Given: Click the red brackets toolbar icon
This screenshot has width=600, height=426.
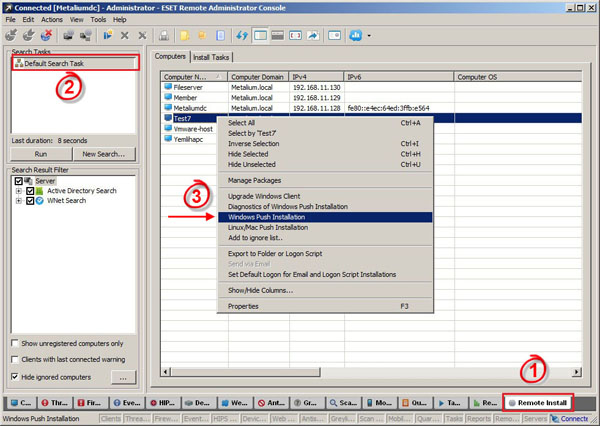Looking at the screenshot, I should (x=295, y=36).
